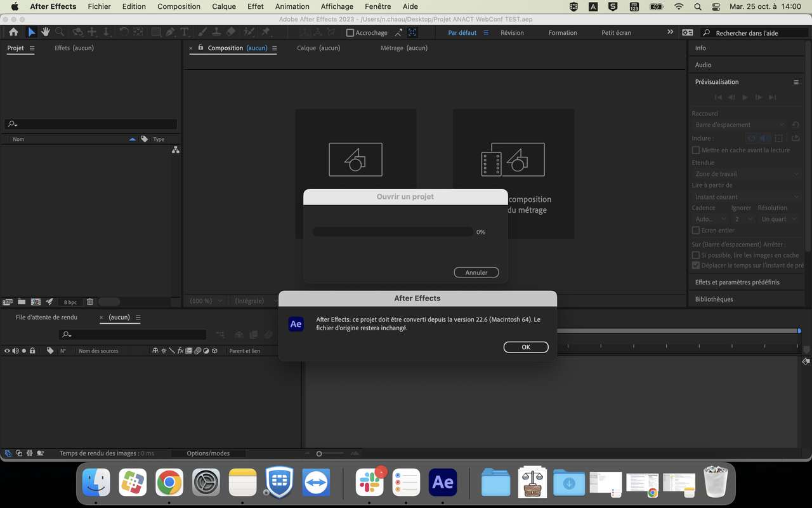Viewport: 812px width, 508px height.
Task: Click the Rechercher dans l'aide search field
Action: point(755,32)
